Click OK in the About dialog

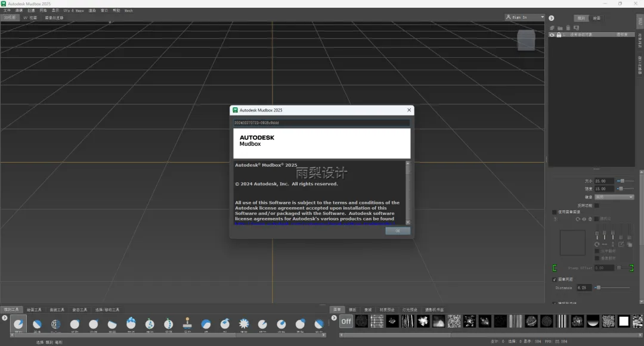398,231
